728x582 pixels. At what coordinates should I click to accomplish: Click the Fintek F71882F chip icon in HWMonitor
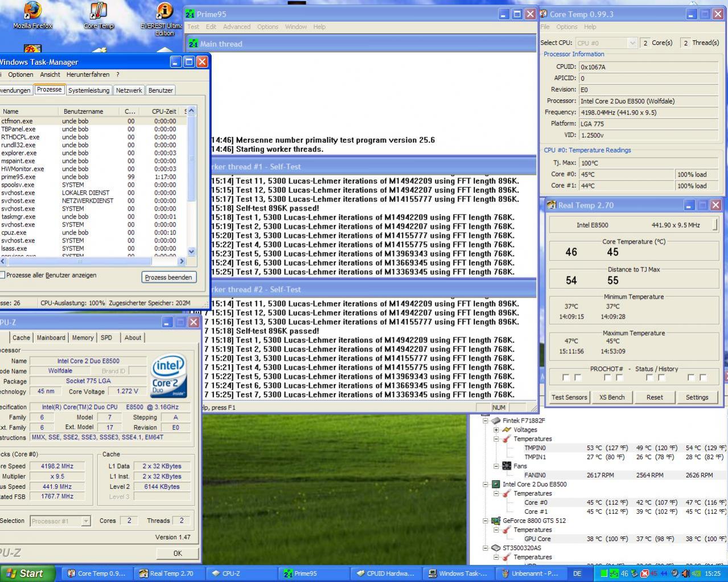(496, 420)
